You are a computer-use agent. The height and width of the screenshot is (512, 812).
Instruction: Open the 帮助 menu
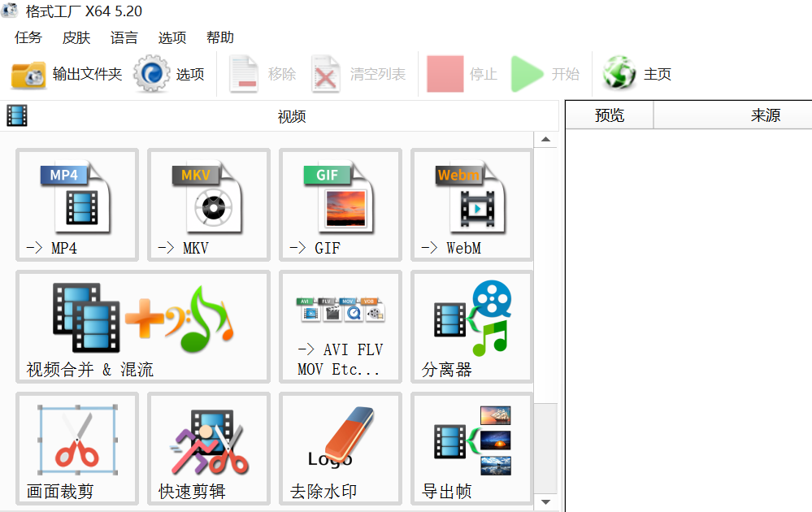point(220,37)
